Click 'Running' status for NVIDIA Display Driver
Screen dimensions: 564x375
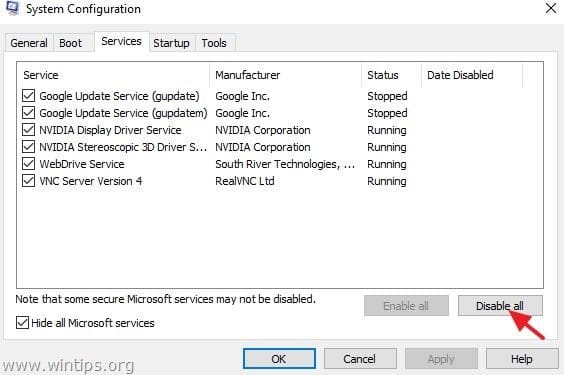tap(387, 130)
